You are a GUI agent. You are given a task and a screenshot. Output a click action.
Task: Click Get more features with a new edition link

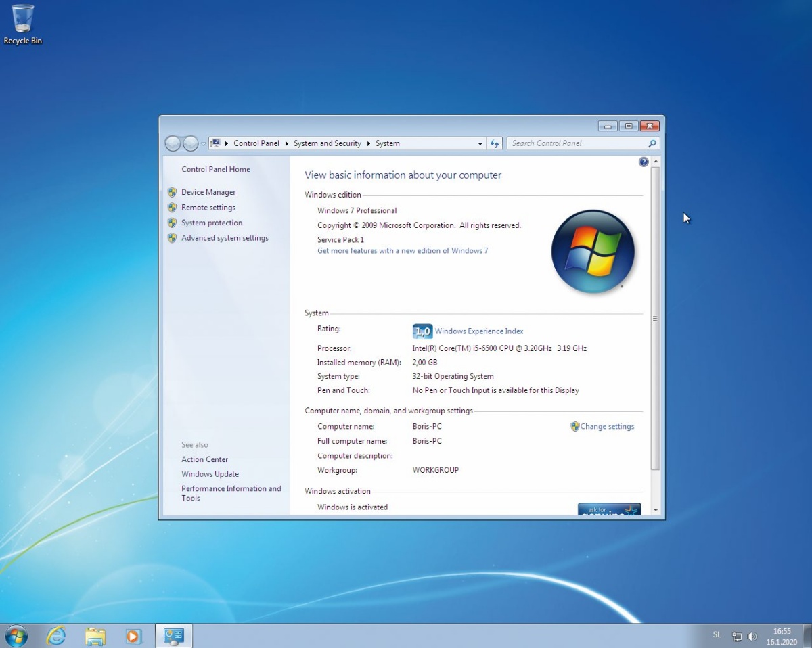(403, 250)
